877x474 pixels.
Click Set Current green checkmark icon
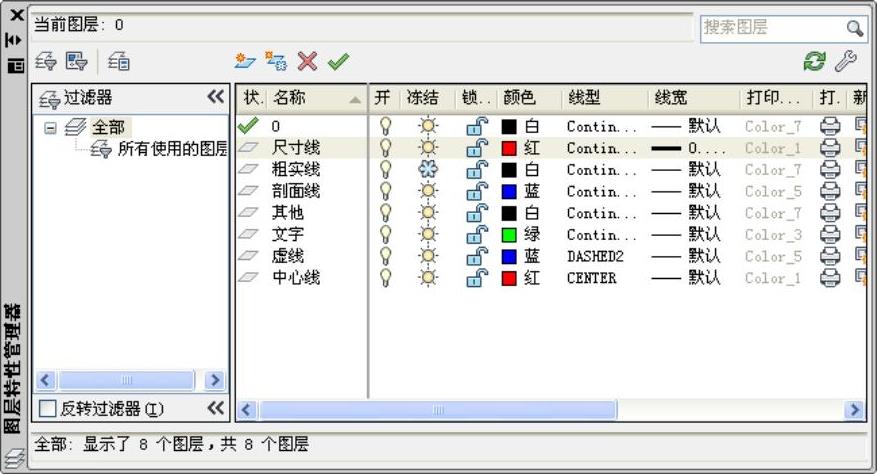(x=338, y=62)
